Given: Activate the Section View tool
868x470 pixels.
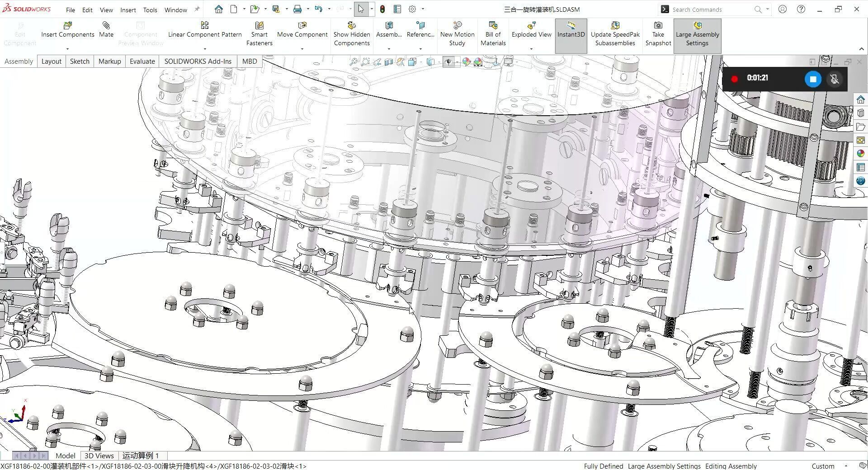Looking at the screenshot, I should [389, 62].
